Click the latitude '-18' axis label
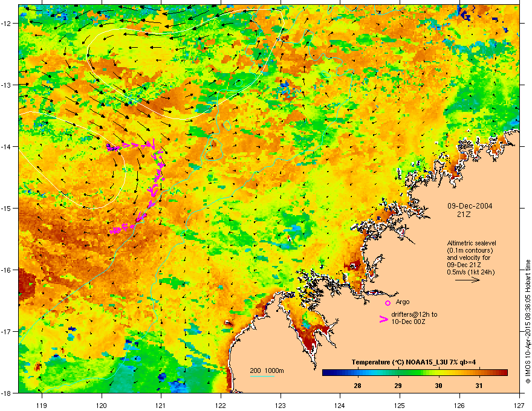 tap(7, 393)
